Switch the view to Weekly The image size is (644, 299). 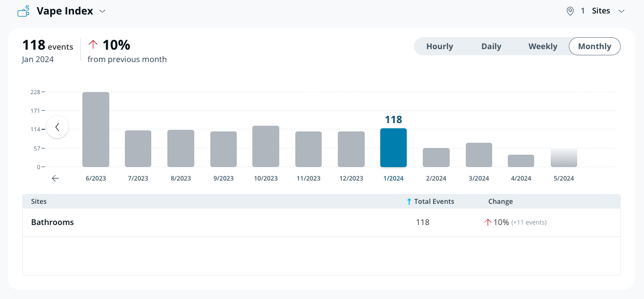(542, 46)
